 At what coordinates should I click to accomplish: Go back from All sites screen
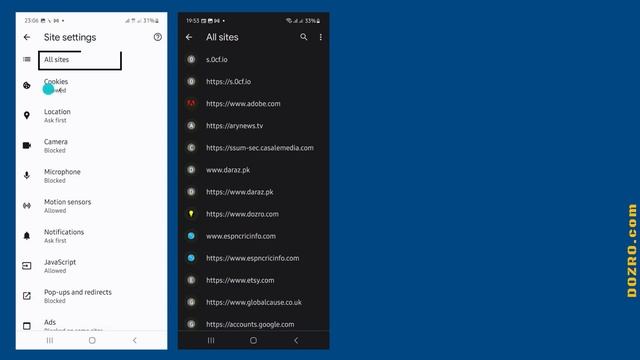click(x=189, y=37)
